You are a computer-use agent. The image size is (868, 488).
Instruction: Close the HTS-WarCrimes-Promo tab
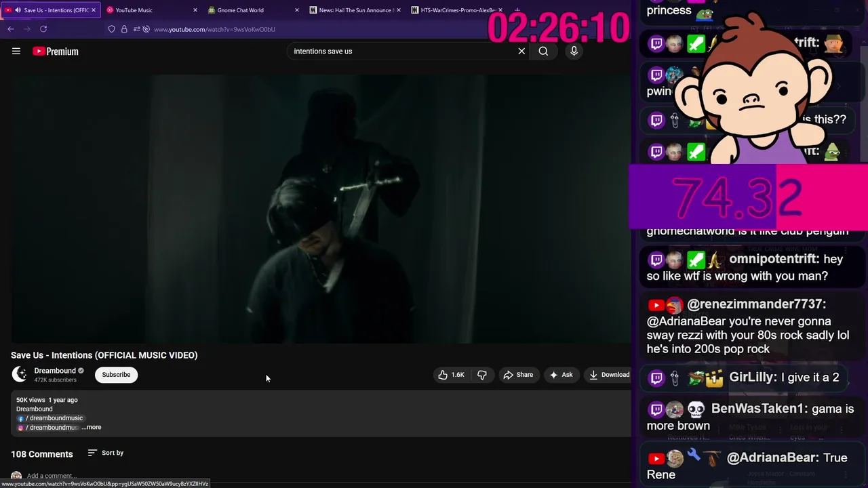pos(500,10)
